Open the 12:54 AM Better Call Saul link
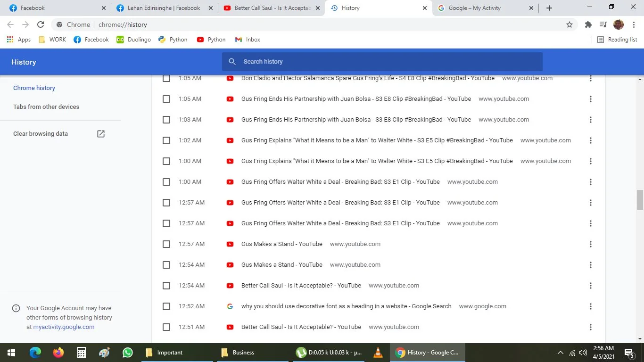 pos(301,286)
